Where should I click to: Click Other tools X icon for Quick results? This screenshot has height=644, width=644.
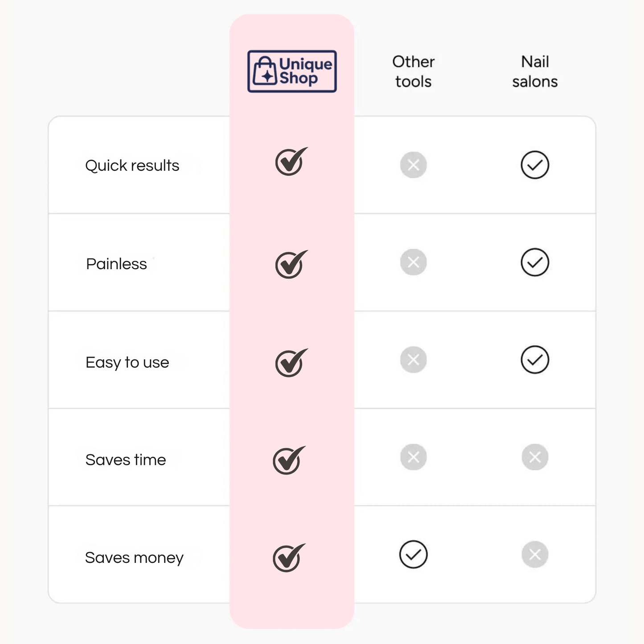pyautogui.click(x=413, y=165)
